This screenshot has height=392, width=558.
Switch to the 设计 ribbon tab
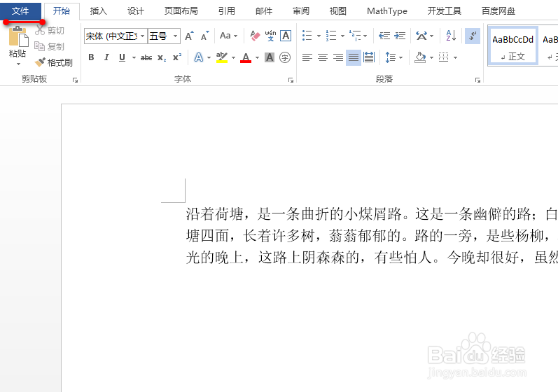click(x=136, y=11)
